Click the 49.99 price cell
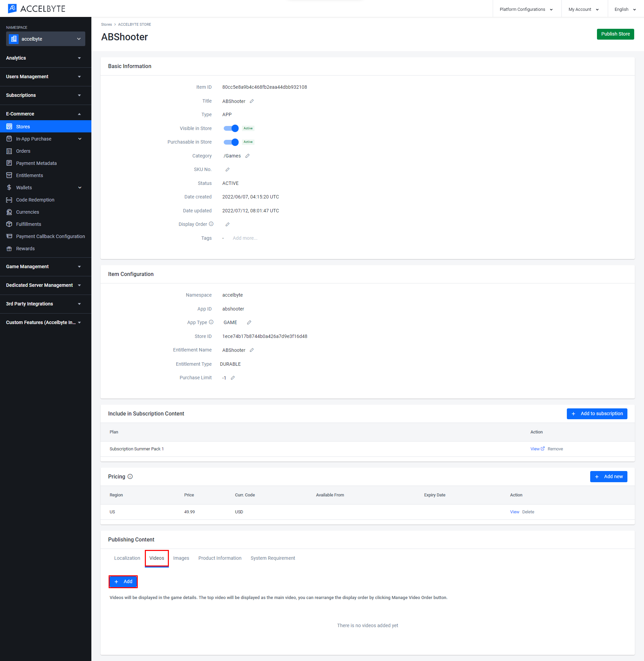This screenshot has height=661, width=644. click(x=190, y=512)
